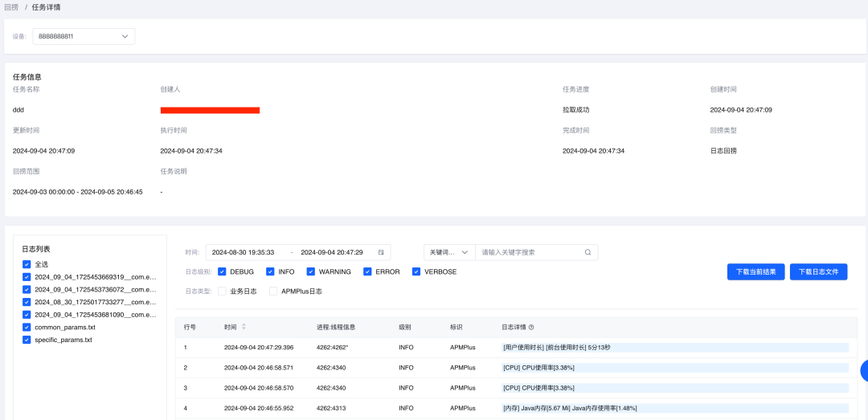The width and height of the screenshot is (868, 420).
Task: Click the blue floating button at right edge
Action: tap(864, 371)
